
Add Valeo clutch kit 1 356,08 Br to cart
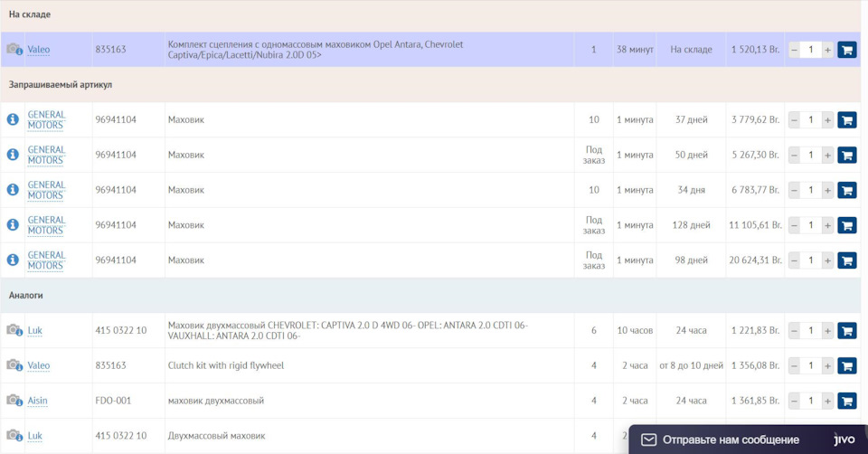click(847, 365)
